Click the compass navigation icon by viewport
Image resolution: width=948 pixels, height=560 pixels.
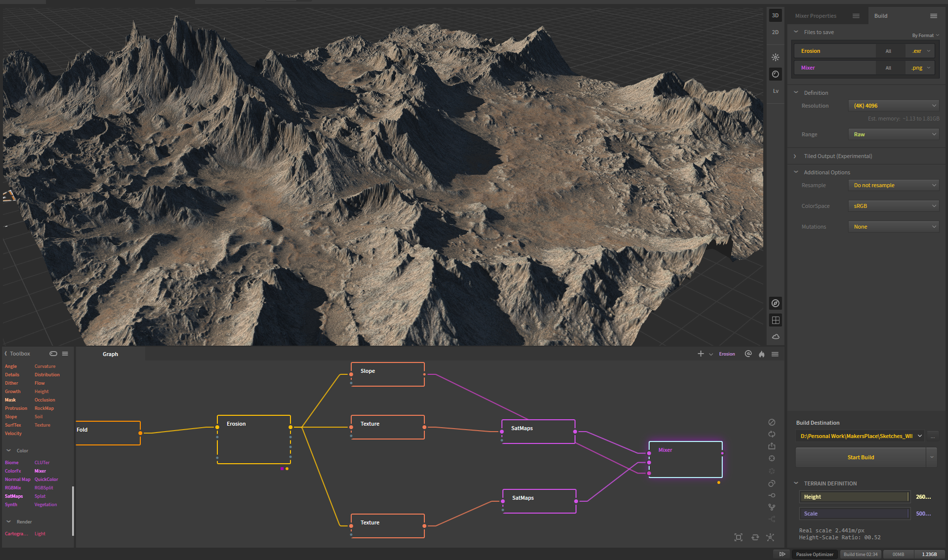point(775,303)
